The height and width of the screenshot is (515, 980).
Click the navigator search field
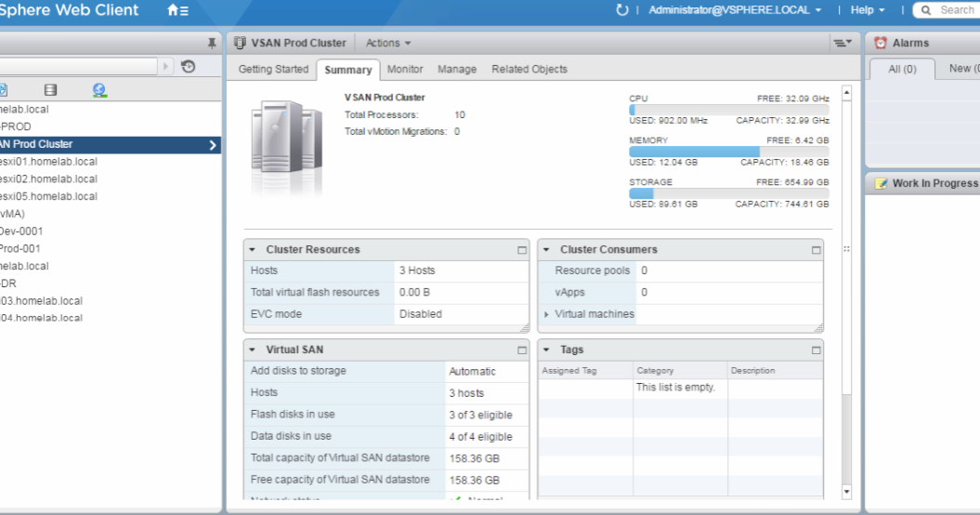tap(77, 66)
